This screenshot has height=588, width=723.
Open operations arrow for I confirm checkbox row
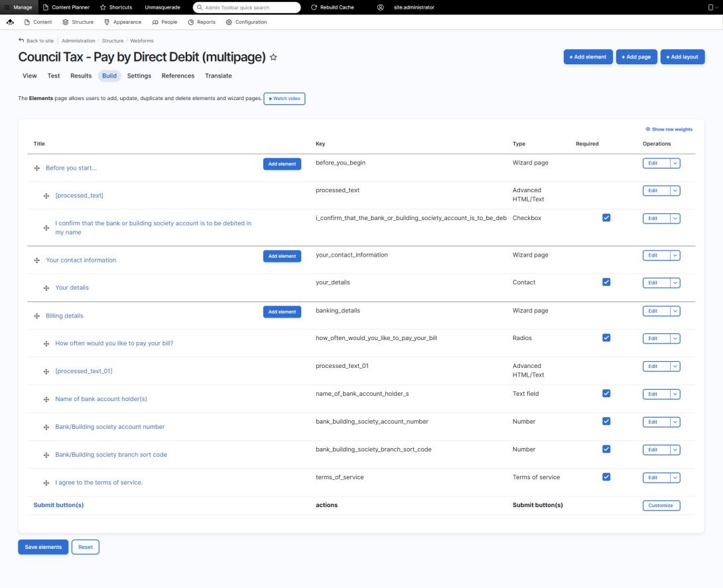(675, 218)
